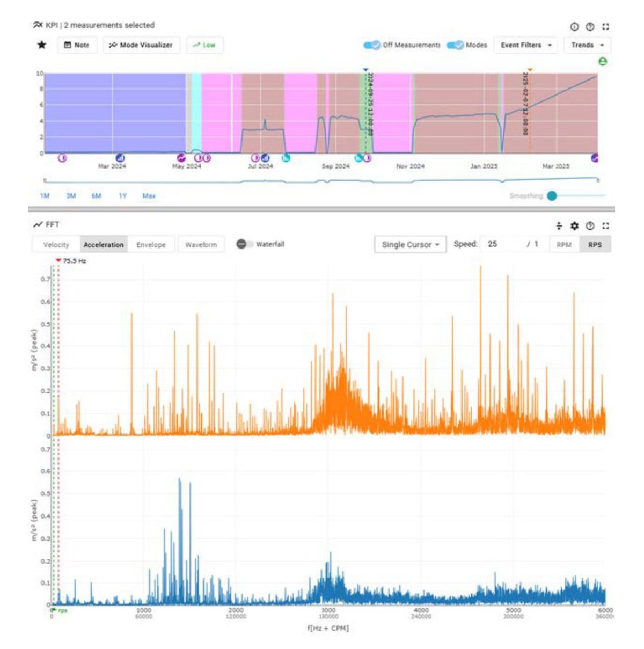Click the teal event marker after Sep 2024
The height and width of the screenshot is (649, 644).
pos(358,158)
